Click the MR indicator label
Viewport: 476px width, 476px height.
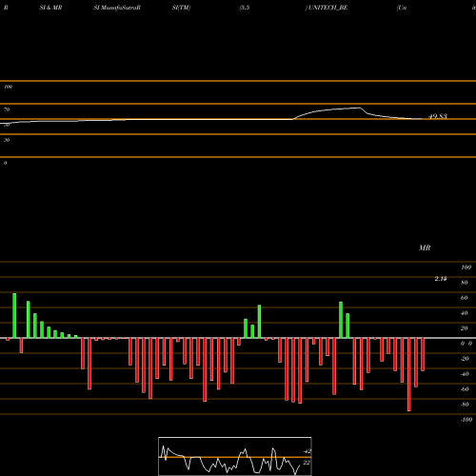(425, 248)
